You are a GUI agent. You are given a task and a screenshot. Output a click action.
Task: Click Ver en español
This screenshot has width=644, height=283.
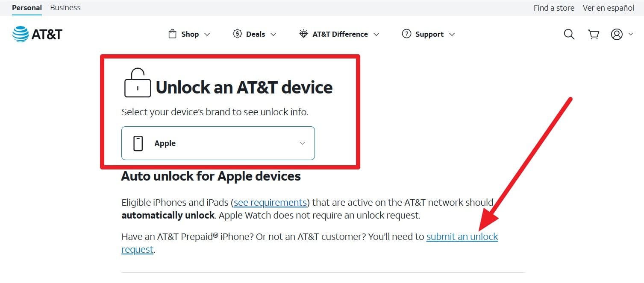coord(608,8)
